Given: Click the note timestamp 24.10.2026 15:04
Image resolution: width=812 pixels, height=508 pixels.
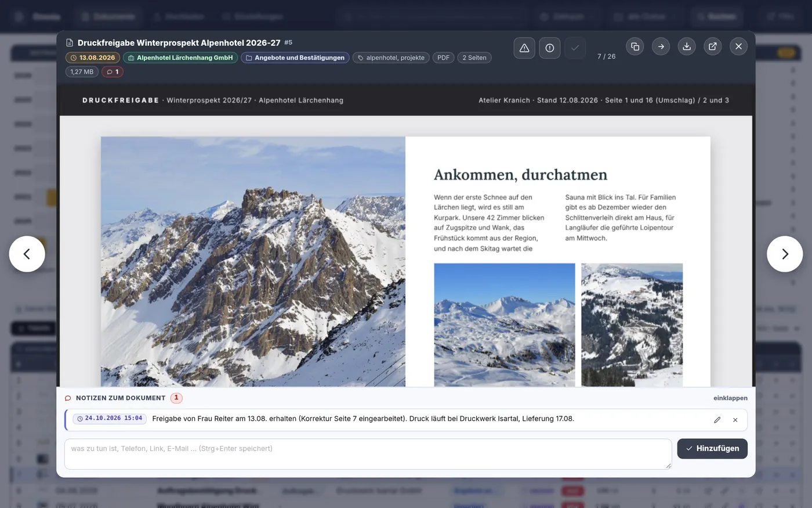Looking at the screenshot, I should pos(109,419).
